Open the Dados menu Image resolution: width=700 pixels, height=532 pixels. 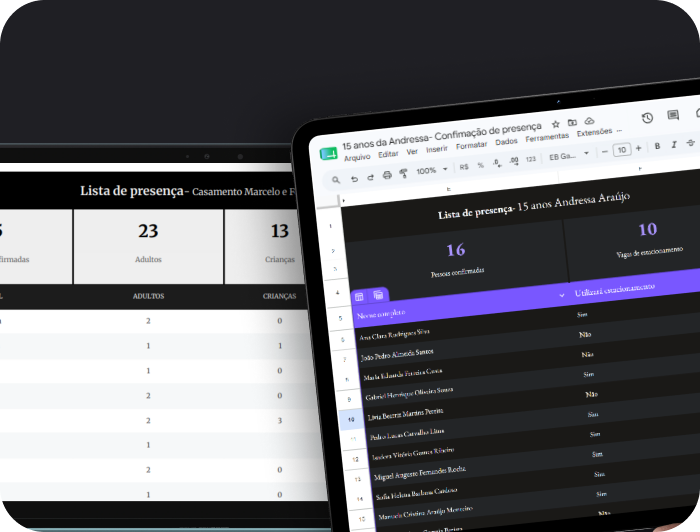point(506,142)
